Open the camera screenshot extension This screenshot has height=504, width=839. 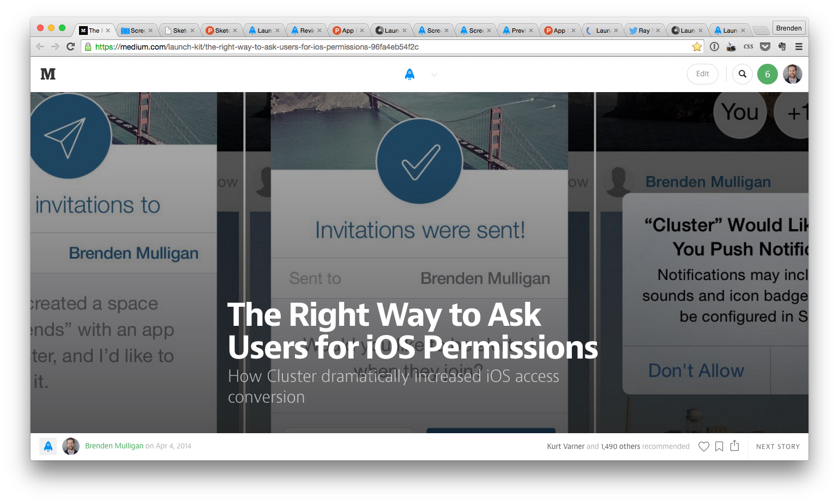coord(731,47)
